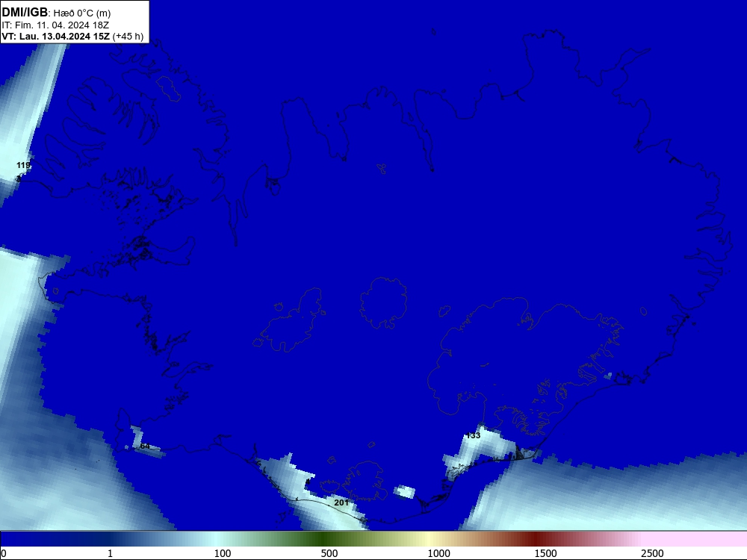The width and height of the screenshot is (747, 560).
Task: Click the 'IT: Fim. 11. 04. 2024 18Z' line
Action: pos(55,25)
